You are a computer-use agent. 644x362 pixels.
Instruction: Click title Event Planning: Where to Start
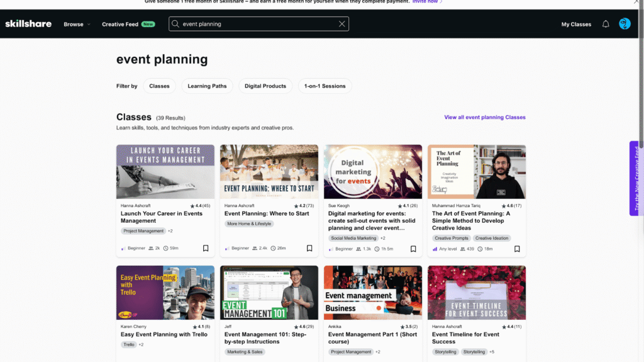(x=267, y=213)
